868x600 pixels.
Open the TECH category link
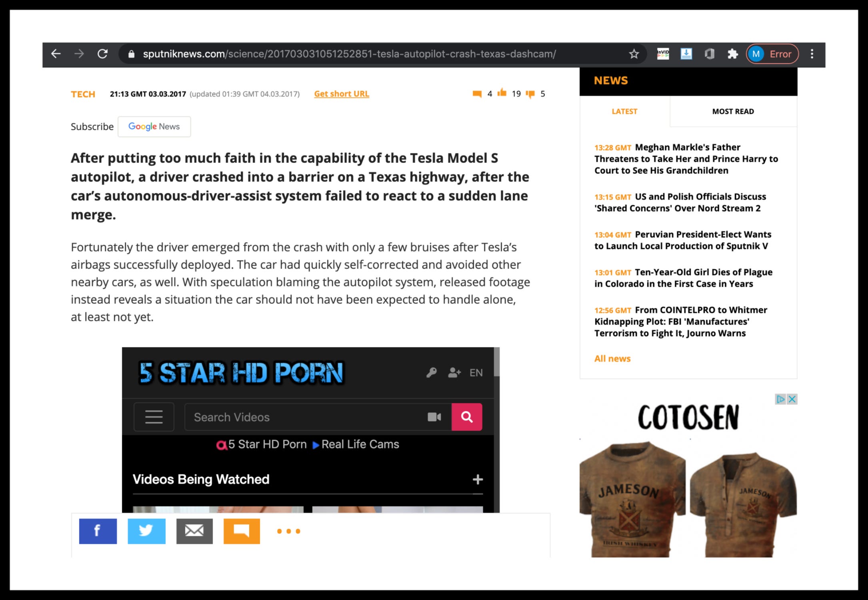(83, 94)
